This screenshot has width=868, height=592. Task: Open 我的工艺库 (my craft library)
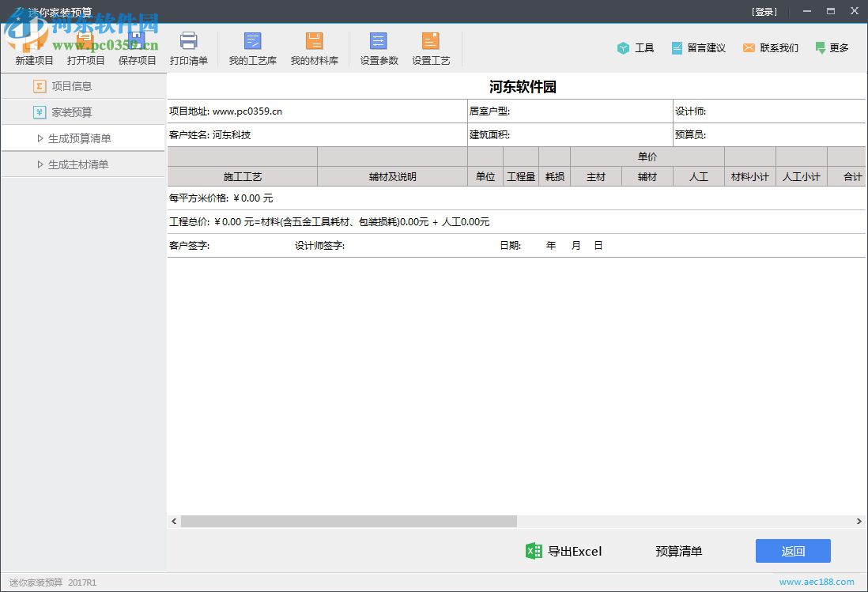[252, 47]
